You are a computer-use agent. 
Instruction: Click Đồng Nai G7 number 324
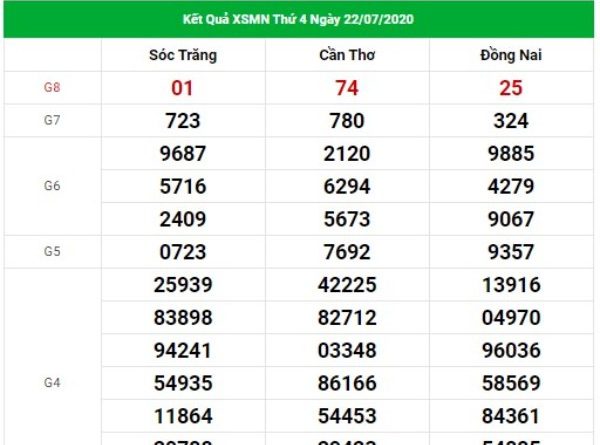coord(511,121)
